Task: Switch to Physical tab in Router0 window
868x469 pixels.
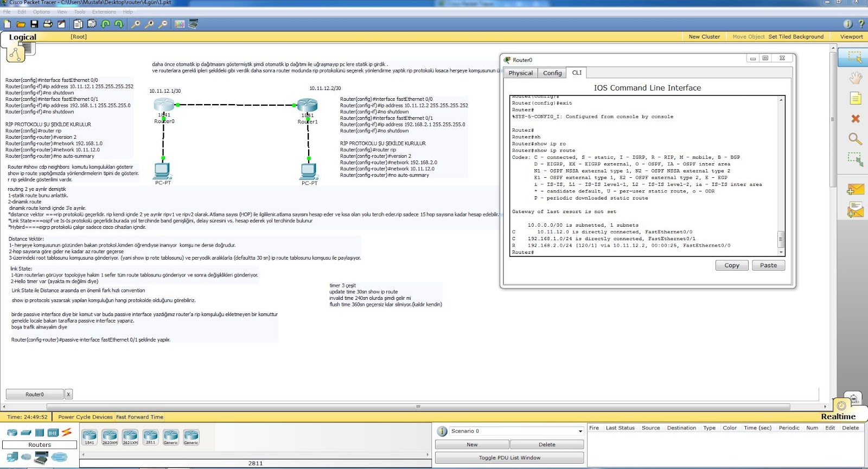Action: click(521, 73)
